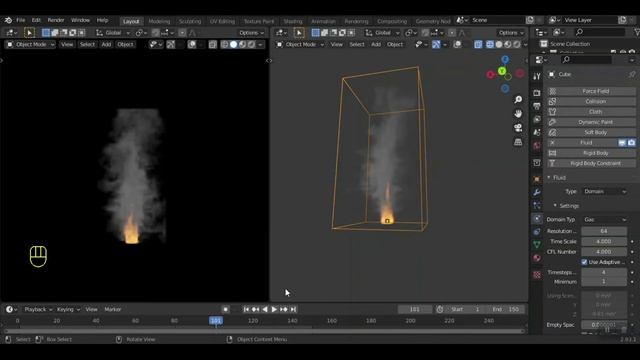
Task: Click the pan hand icon in right viewport
Action: coord(518,113)
